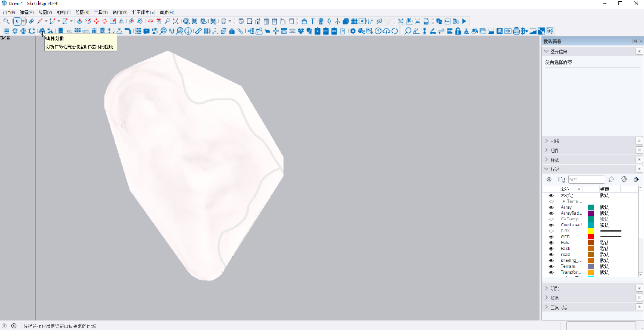Collapse the 图元信息 (Entity Info) panel
Image resolution: width=644 pixels, height=330 pixels.
547,52
